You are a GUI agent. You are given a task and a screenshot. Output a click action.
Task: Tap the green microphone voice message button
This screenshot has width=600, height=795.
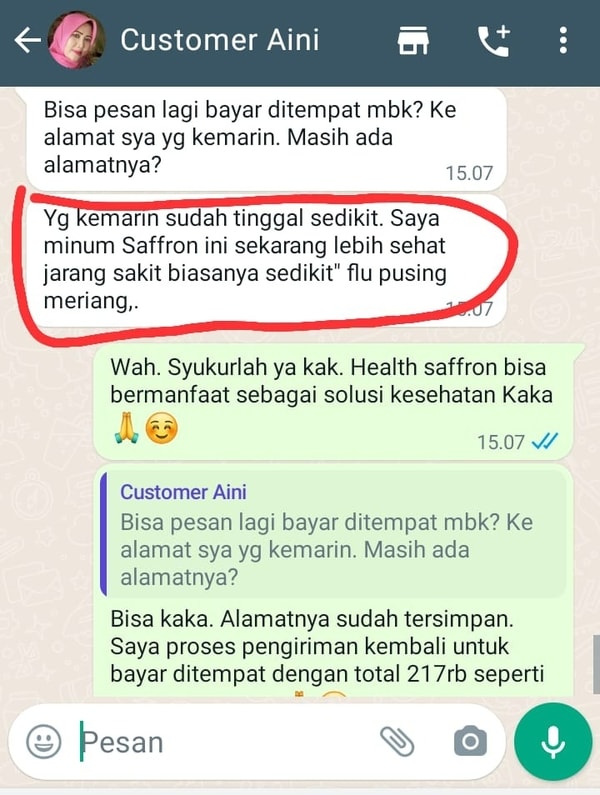tap(553, 742)
